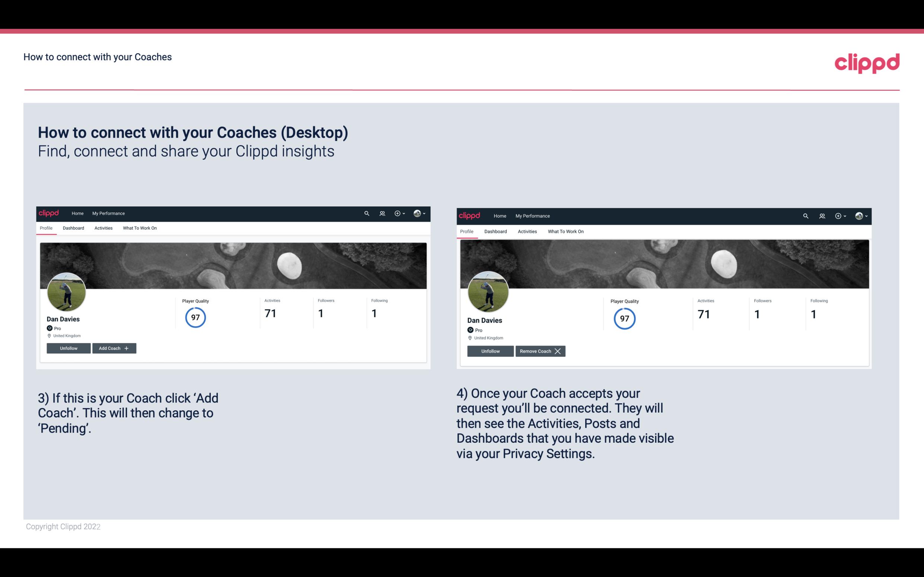Open 'My Performance' dropdown in left nav

coord(108,213)
